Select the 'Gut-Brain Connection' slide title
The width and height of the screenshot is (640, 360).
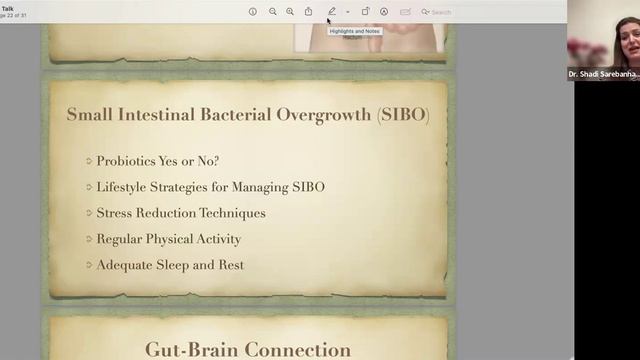pyautogui.click(x=248, y=350)
